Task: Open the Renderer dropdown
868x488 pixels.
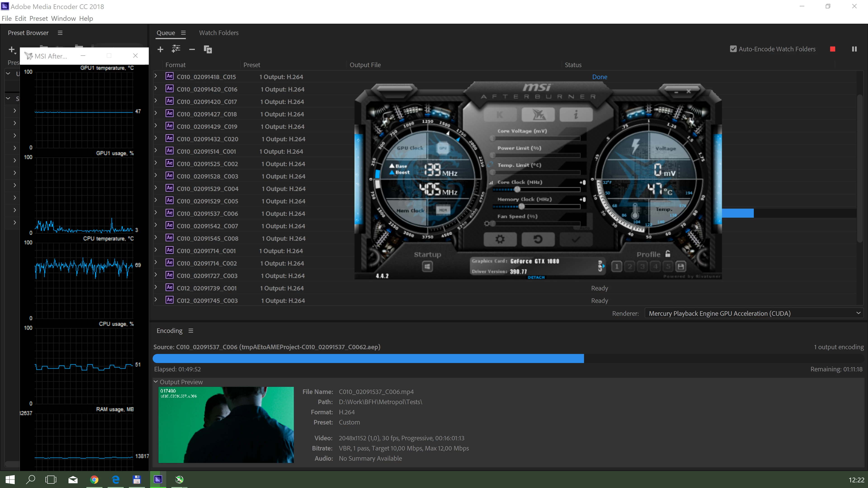Action: point(753,314)
